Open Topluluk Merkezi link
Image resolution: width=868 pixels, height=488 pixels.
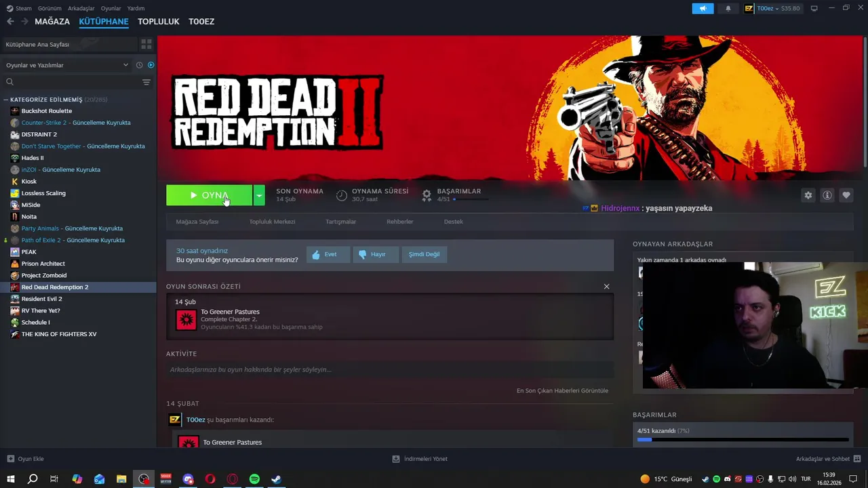272,222
